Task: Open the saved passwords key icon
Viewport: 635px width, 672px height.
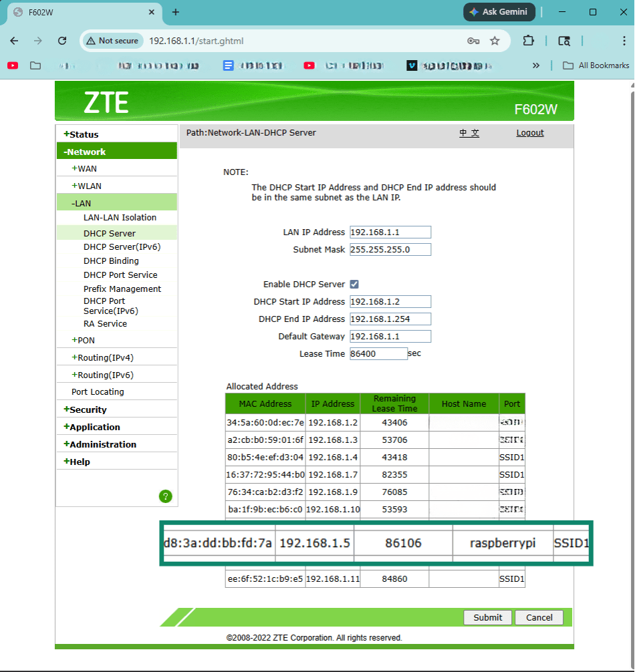Action: (473, 41)
